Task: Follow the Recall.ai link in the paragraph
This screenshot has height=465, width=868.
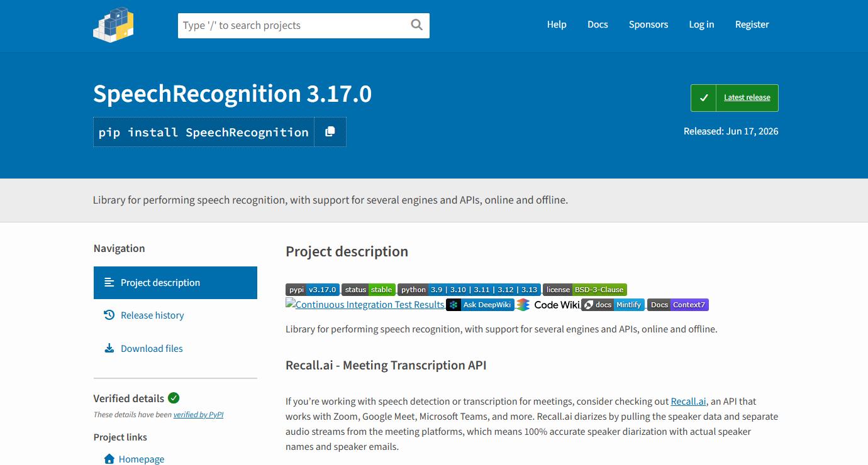Action: 689,402
